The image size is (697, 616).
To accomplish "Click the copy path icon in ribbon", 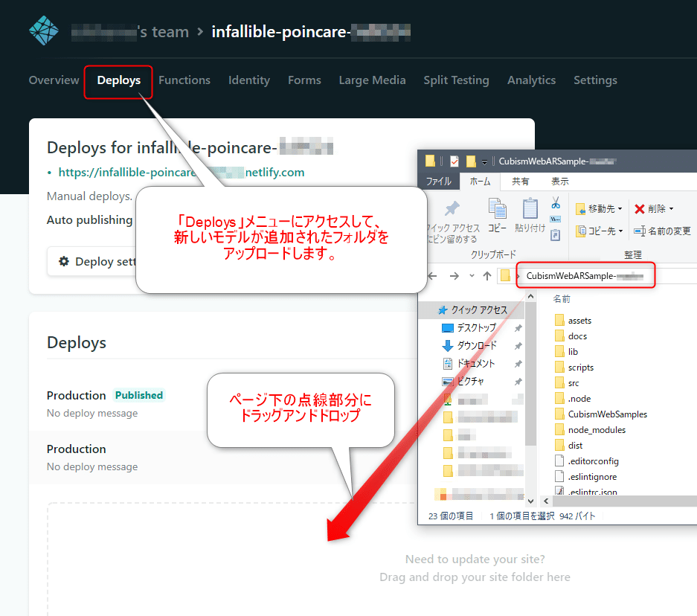I will tap(556, 219).
